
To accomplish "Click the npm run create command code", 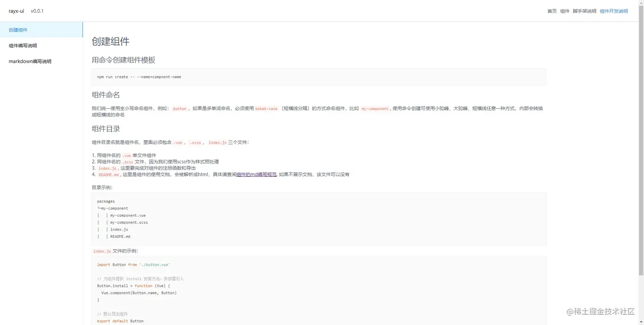I will [x=139, y=77].
